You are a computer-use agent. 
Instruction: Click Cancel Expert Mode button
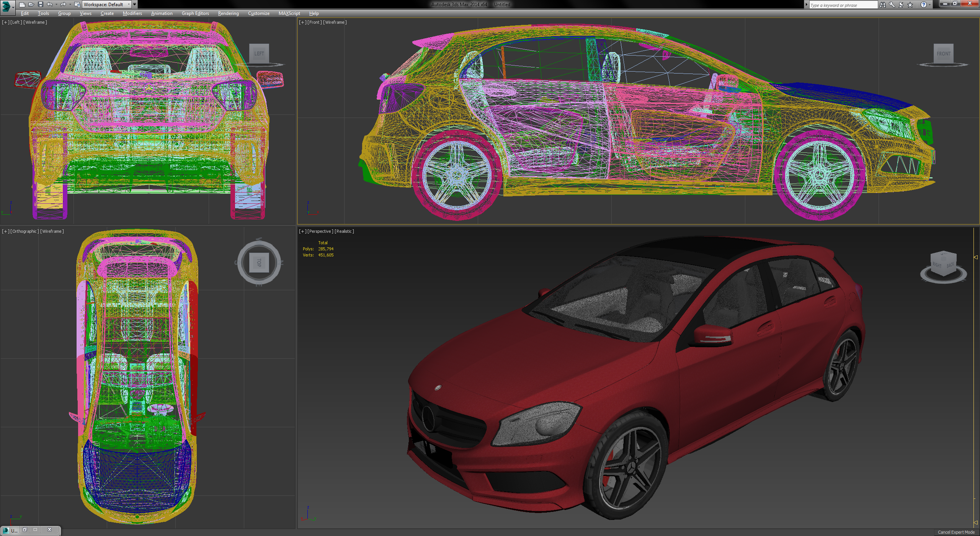(956, 532)
